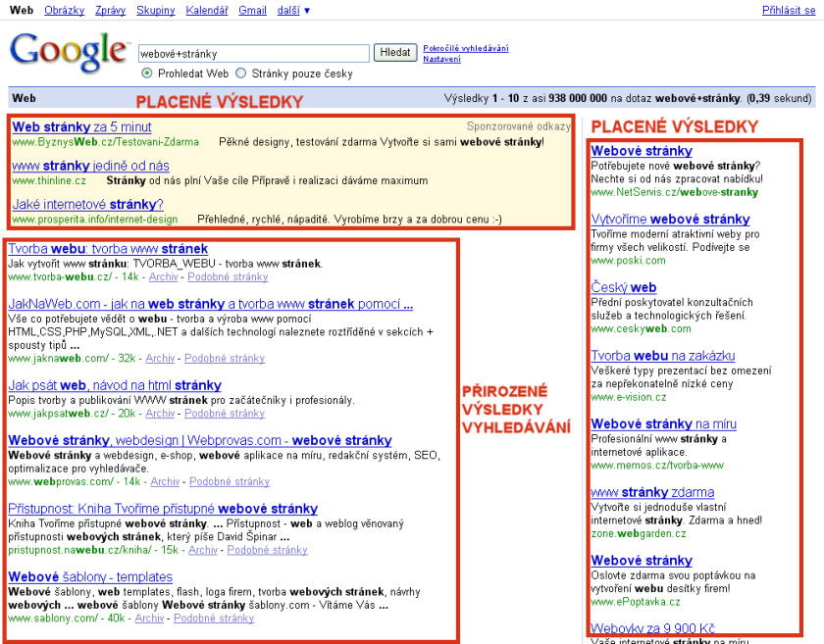Viewport: 824px width, 644px height.
Task: Open the Obrázky tab
Action: coord(64,11)
